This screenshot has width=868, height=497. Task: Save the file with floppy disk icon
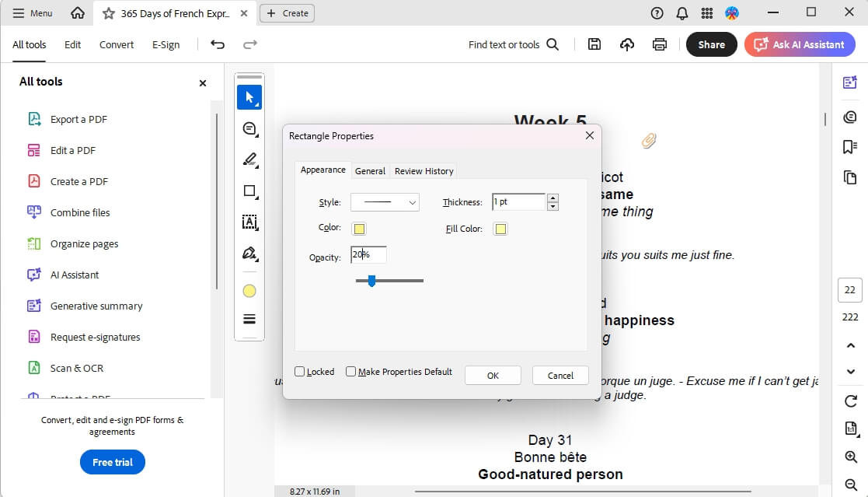pyautogui.click(x=594, y=44)
